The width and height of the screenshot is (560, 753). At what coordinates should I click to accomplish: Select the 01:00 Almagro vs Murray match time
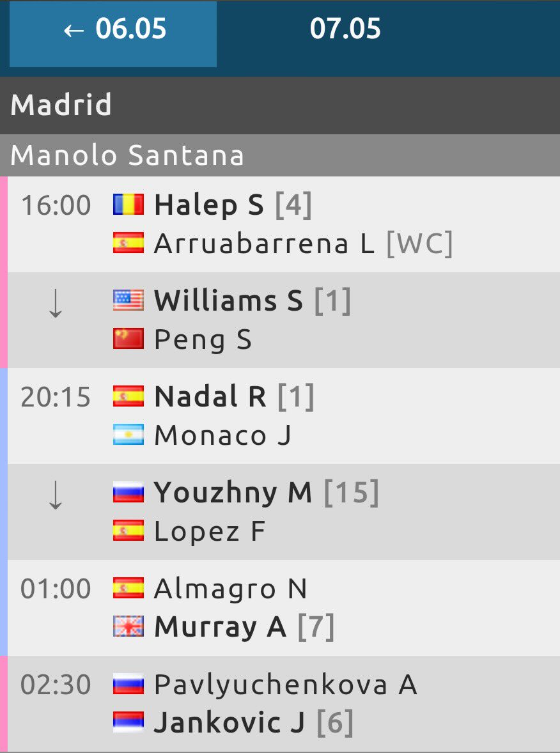pyautogui.click(x=56, y=589)
